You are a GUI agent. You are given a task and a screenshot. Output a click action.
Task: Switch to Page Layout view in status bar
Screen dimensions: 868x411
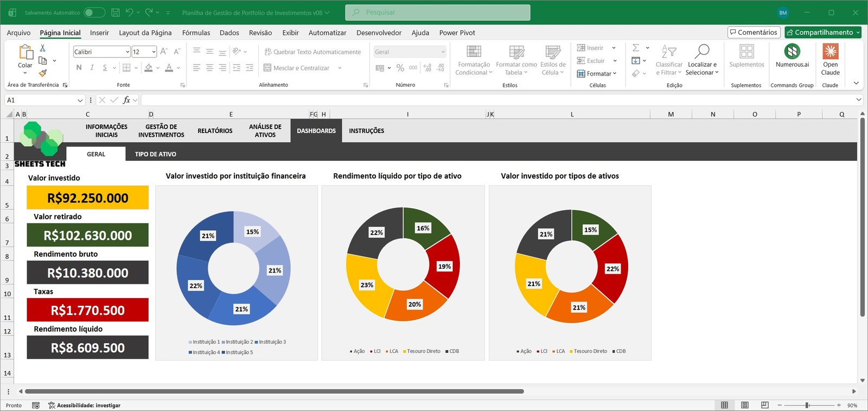point(745,405)
